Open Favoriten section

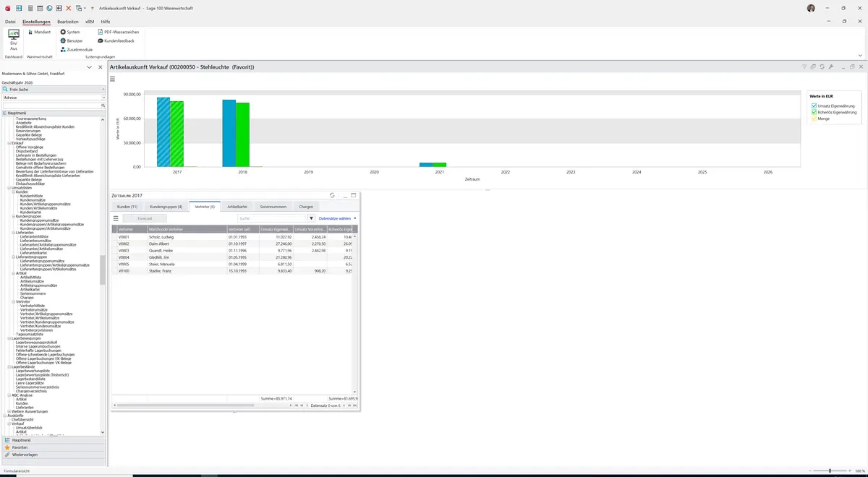pyautogui.click(x=54, y=447)
